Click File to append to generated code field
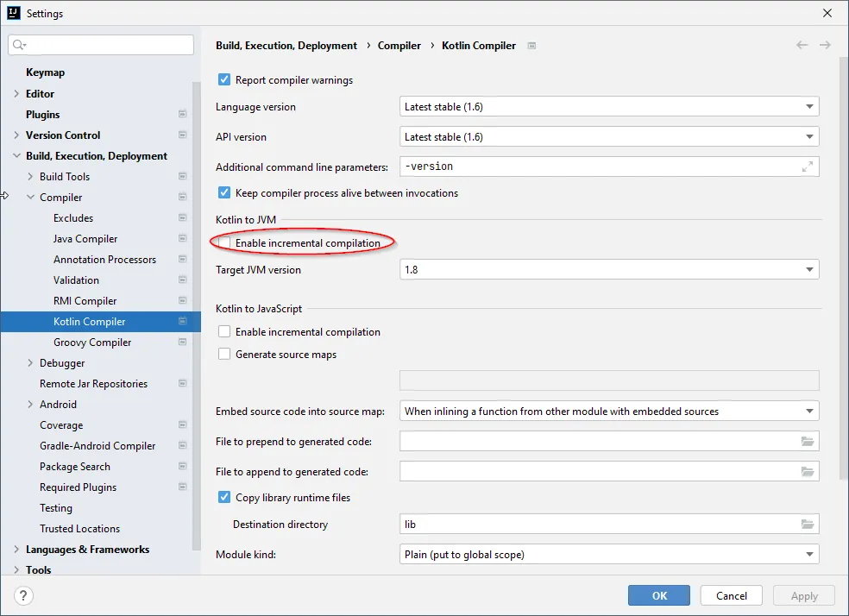Viewport: 849px width, 616px height. point(609,471)
